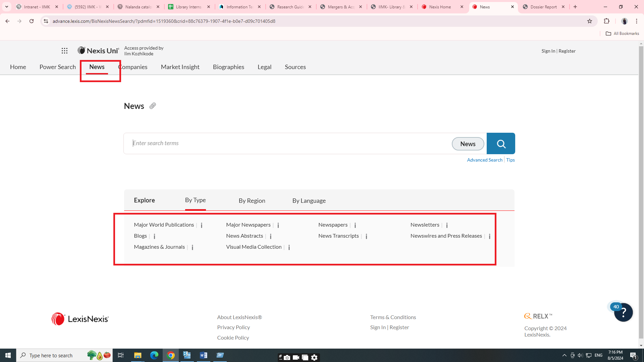
Task: Show info icon for Major World Publications
Action: [202, 225]
